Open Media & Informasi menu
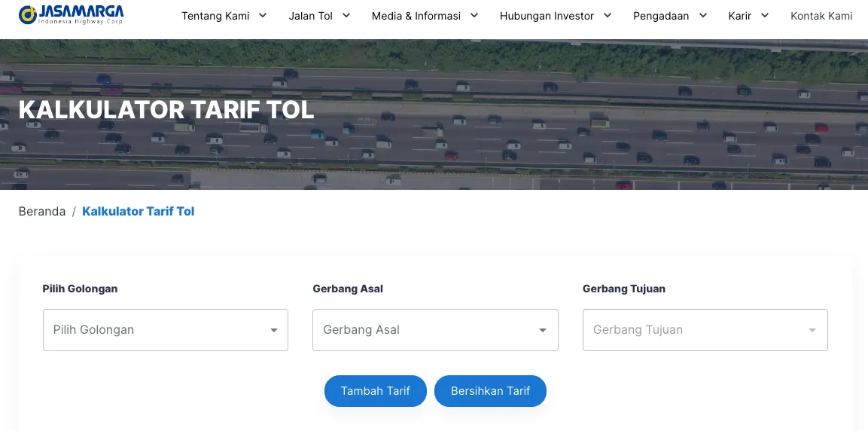 [416, 16]
